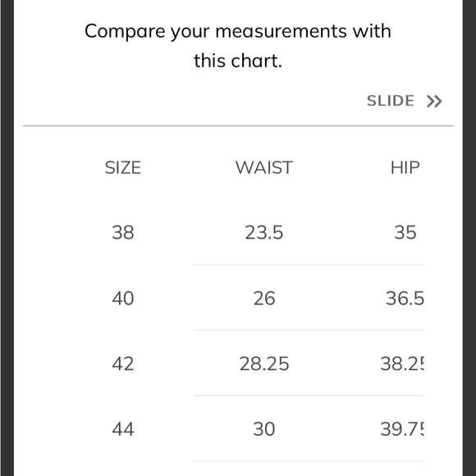Select waist value 26

tap(264, 298)
